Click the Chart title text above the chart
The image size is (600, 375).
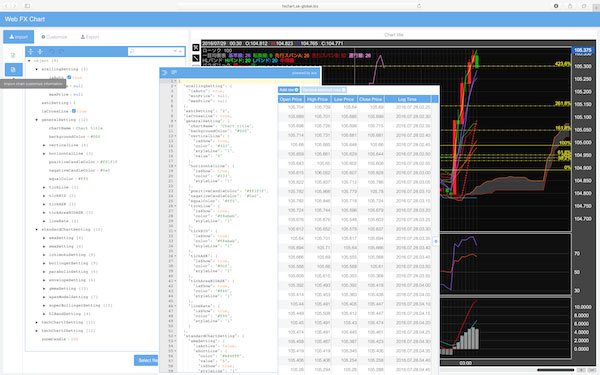(394, 35)
